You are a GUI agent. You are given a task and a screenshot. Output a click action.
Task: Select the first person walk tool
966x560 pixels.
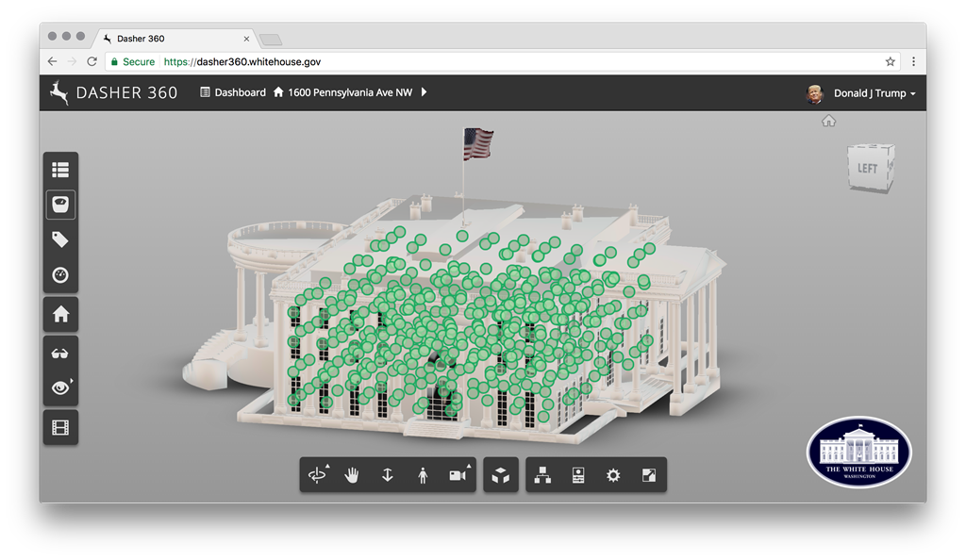[x=423, y=475]
